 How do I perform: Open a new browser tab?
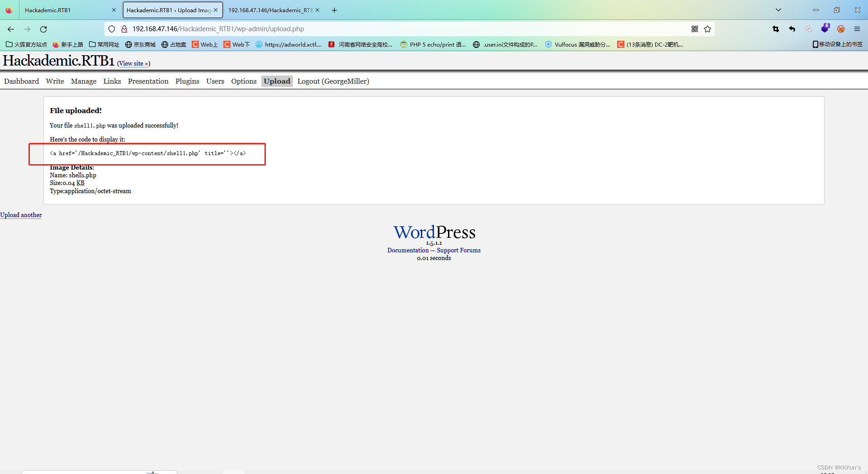click(x=334, y=10)
